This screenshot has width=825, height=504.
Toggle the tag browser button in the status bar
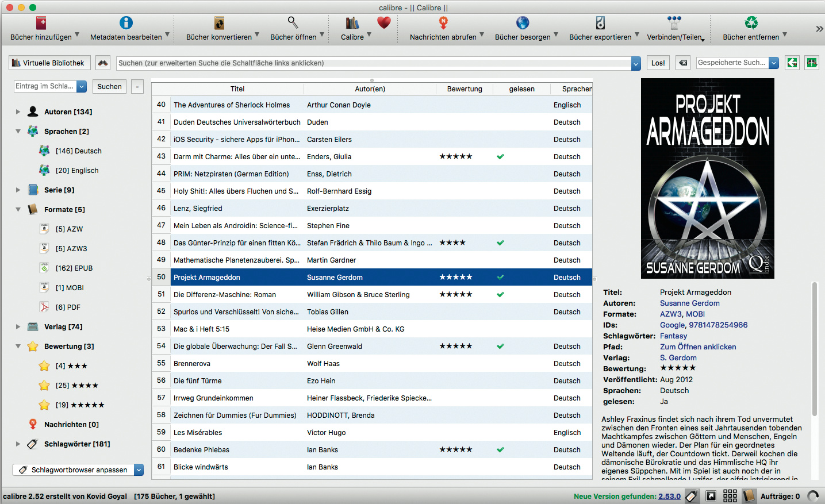tap(692, 496)
